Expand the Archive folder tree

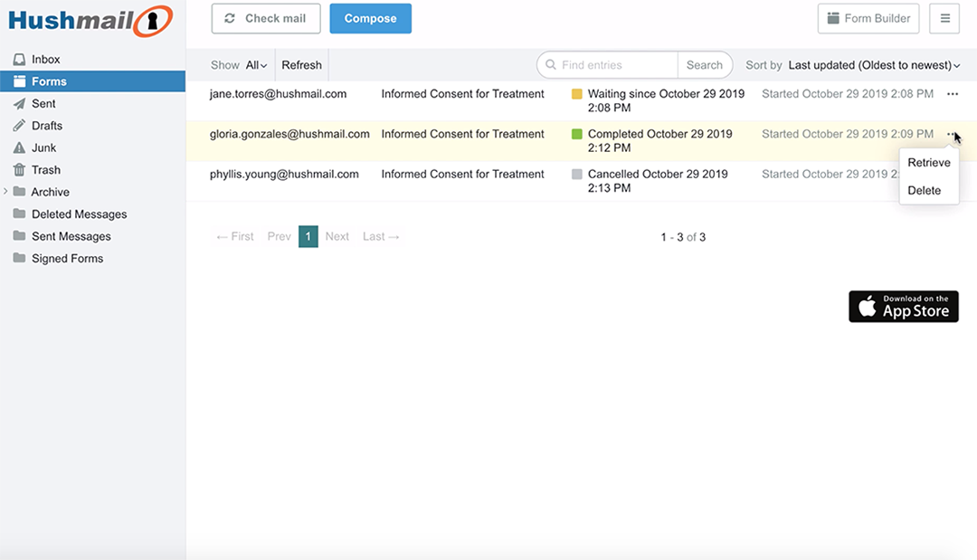pyautogui.click(x=6, y=192)
